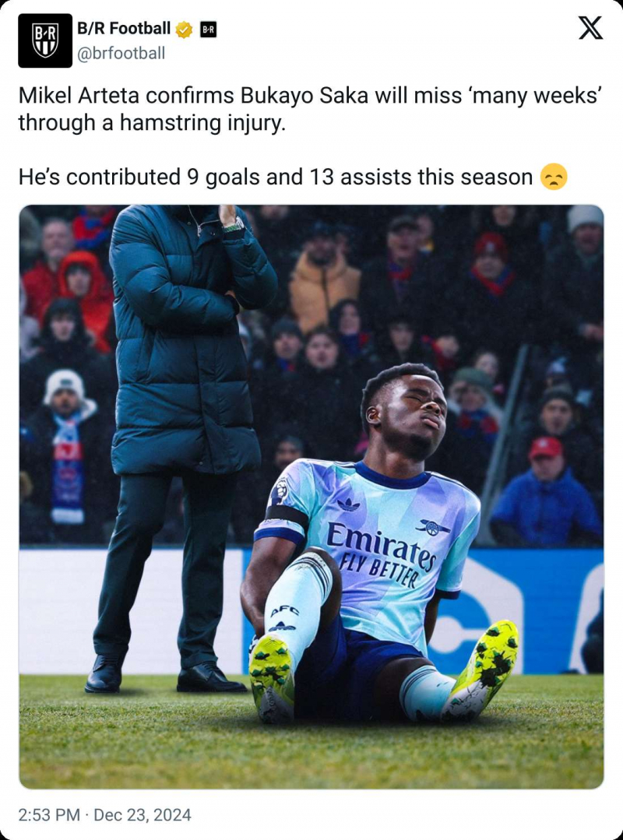Click the gold verified checkmark badge
The width and height of the screenshot is (623, 840).
pyautogui.click(x=184, y=30)
